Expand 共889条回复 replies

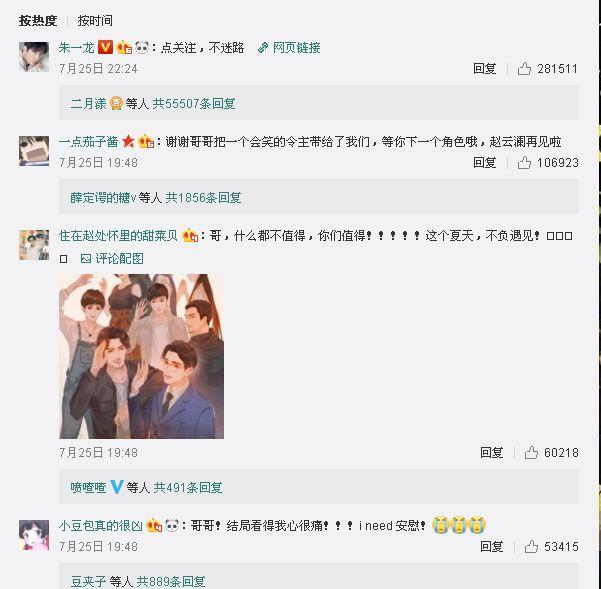point(171,581)
